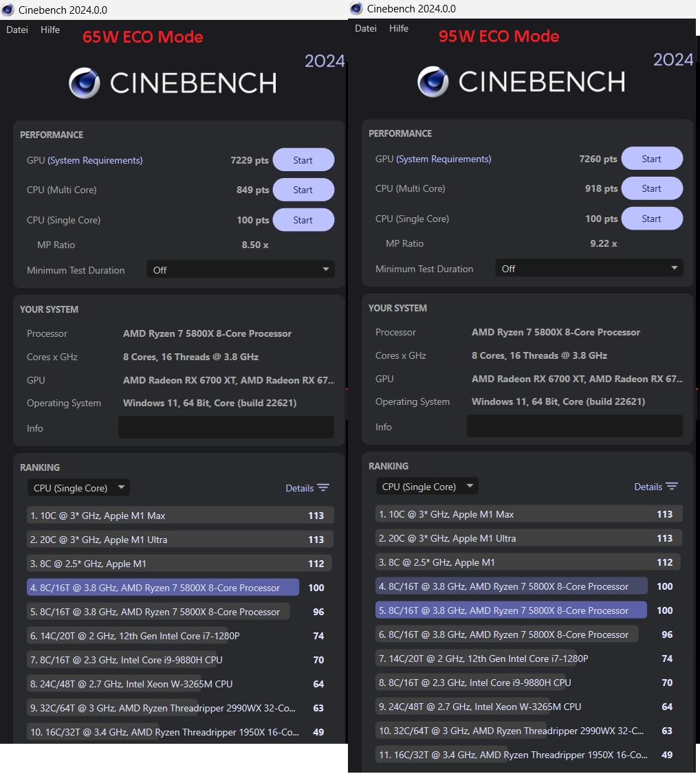Select '3. 8C @ 2.5* GHz, Apple M1' in 65W window
Viewport: 700px width, 774px height.
(x=180, y=563)
